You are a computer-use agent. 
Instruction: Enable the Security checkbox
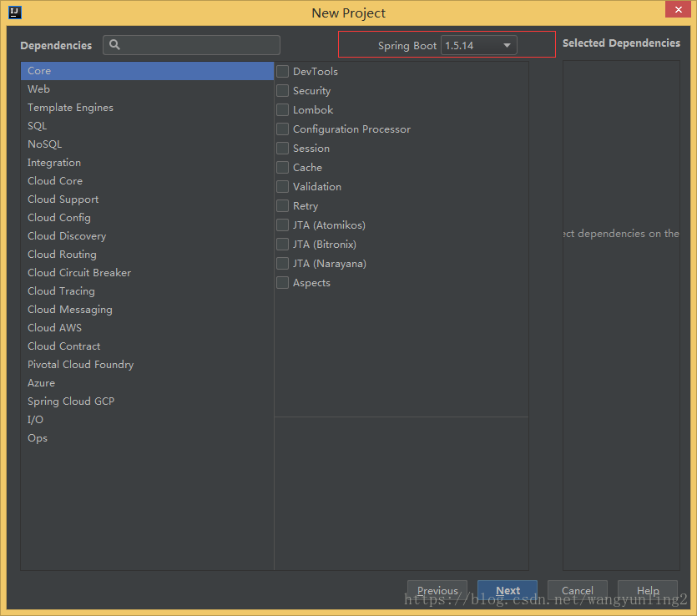(x=282, y=90)
